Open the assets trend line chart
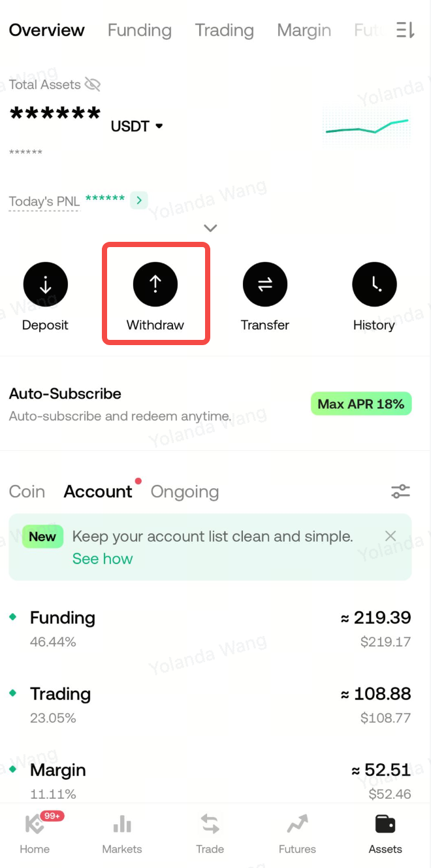431x868 pixels. point(367,125)
